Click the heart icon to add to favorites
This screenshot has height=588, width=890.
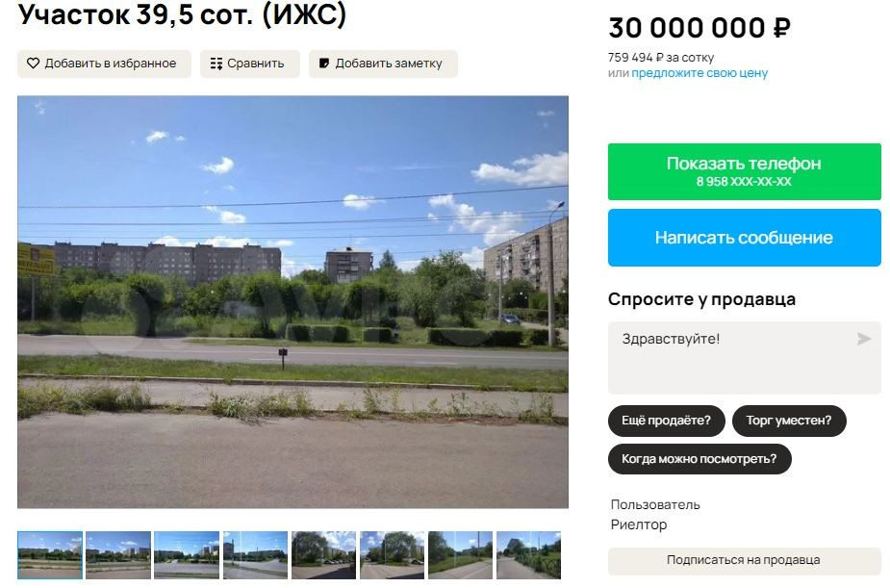[33, 64]
